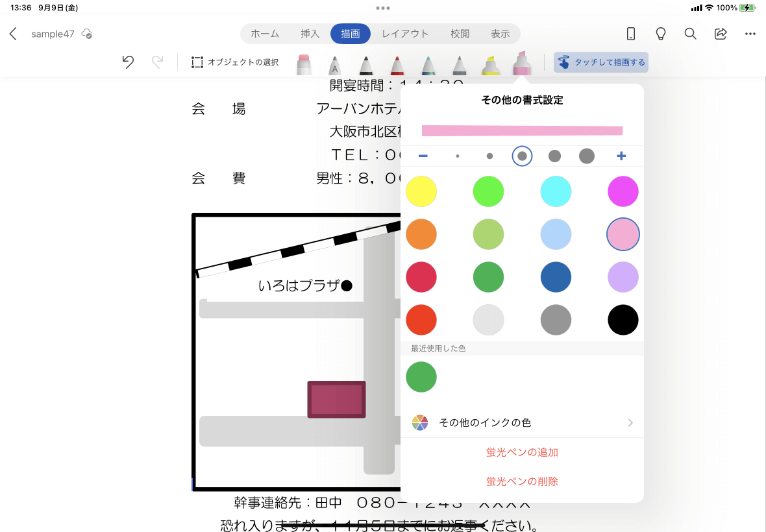The height and width of the screenshot is (532, 766).
Task: Pick the light blue swatch
Action: [556, 234]
